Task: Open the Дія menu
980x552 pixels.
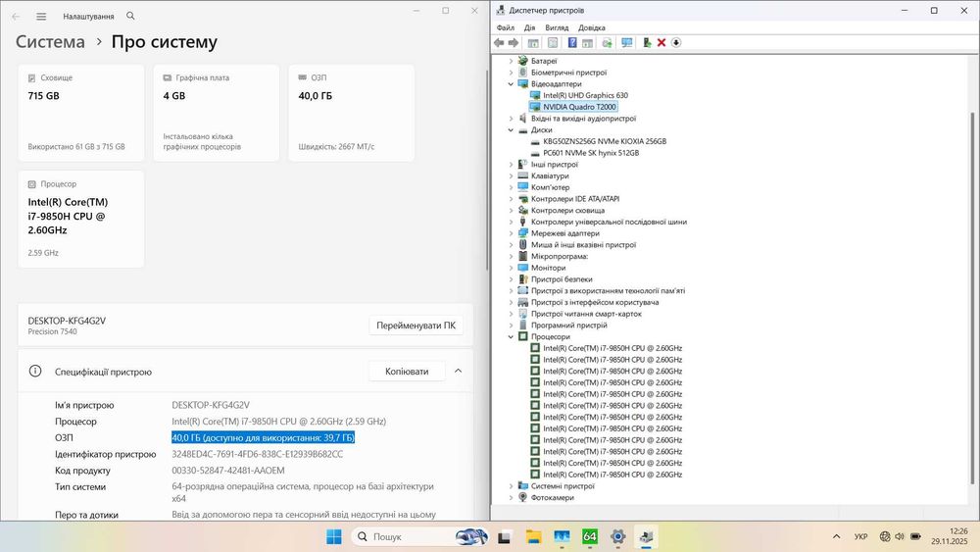Action: coord(529,27)
